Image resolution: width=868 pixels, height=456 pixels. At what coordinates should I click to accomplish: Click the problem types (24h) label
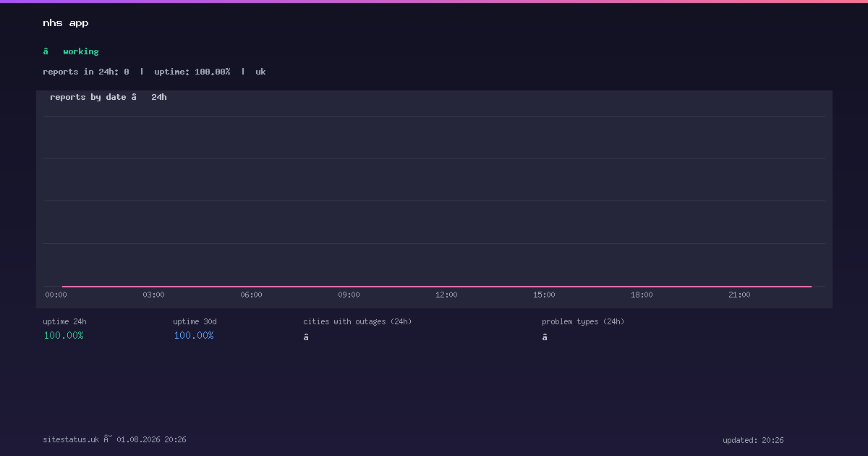pyautogui.click(x=583, y=321)
